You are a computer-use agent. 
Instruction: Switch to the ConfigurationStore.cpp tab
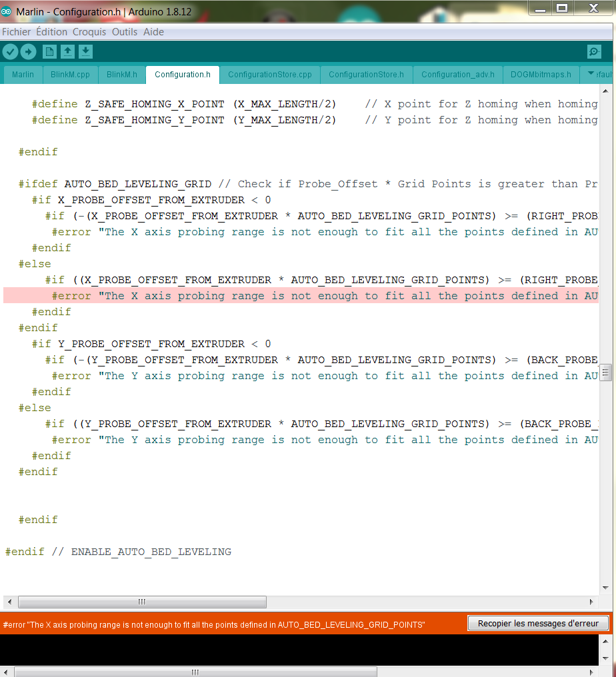[270, 75]
